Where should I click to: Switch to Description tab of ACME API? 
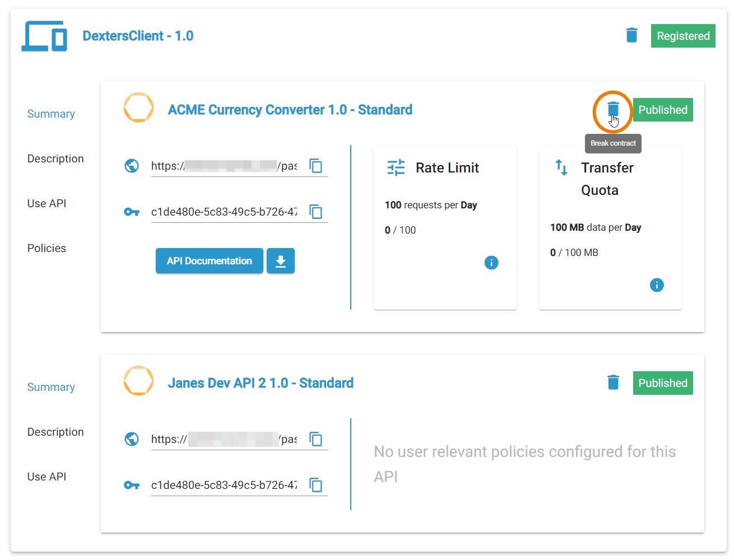click(55, 158)
